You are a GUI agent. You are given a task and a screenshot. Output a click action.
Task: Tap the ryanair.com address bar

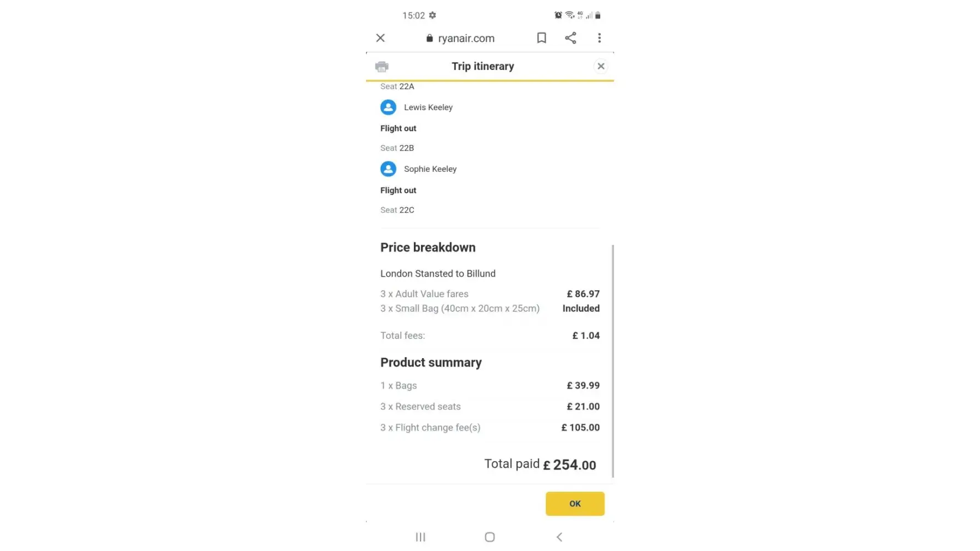pos(466,38)
